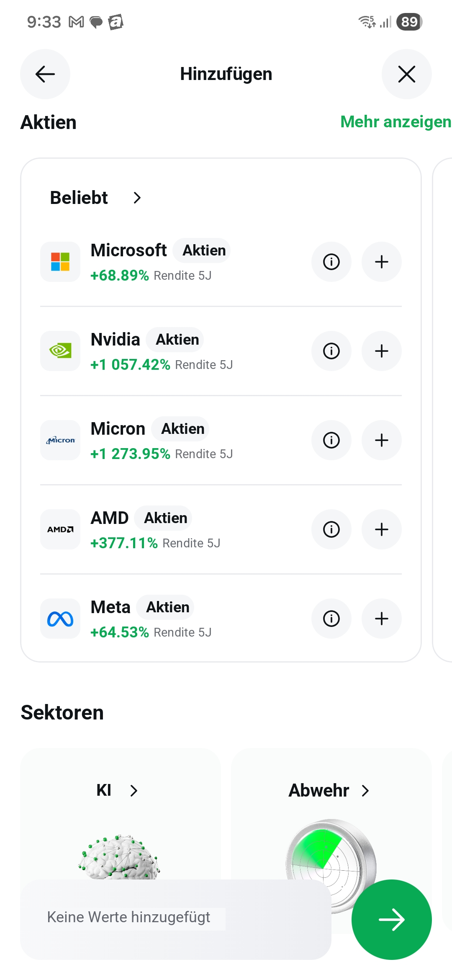Show Meta stock info
Image resolution: width=452 pixels, height=980 pixels.
[331, 619]
